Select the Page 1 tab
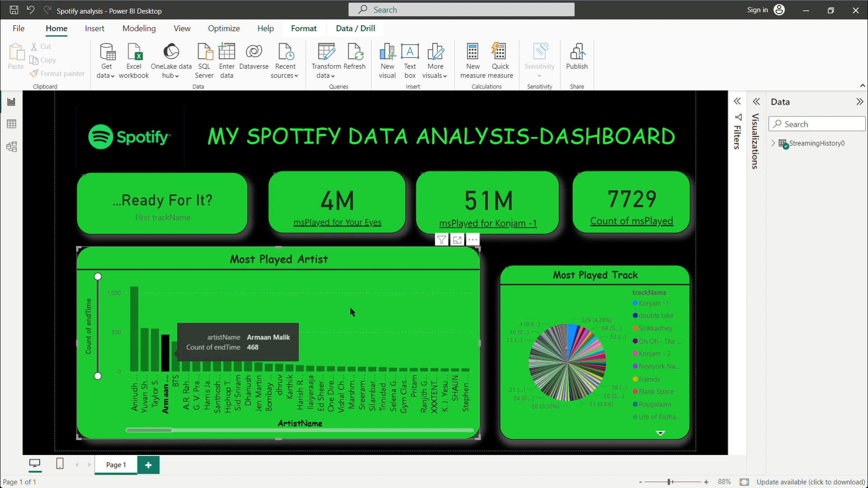 coord(116,465)
